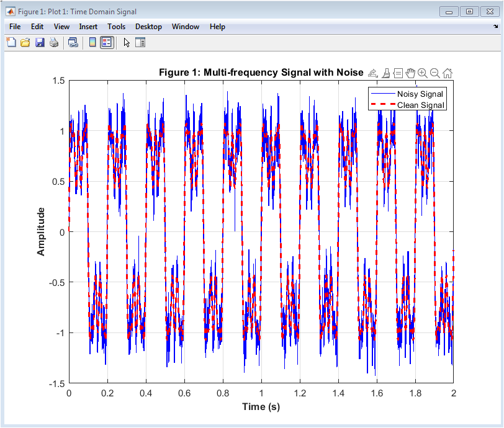Click the Zoom Out magnifier icon

(434, 73)
